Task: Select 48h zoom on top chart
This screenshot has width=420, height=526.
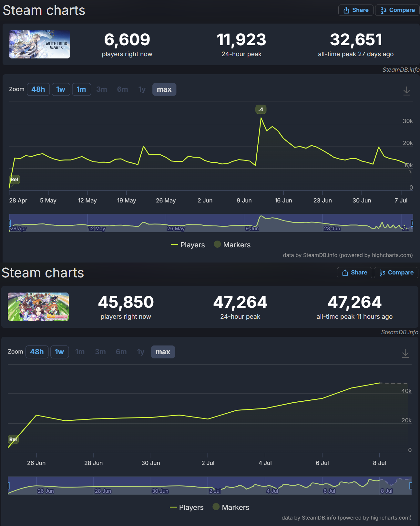Action: (x=38, y=89)
